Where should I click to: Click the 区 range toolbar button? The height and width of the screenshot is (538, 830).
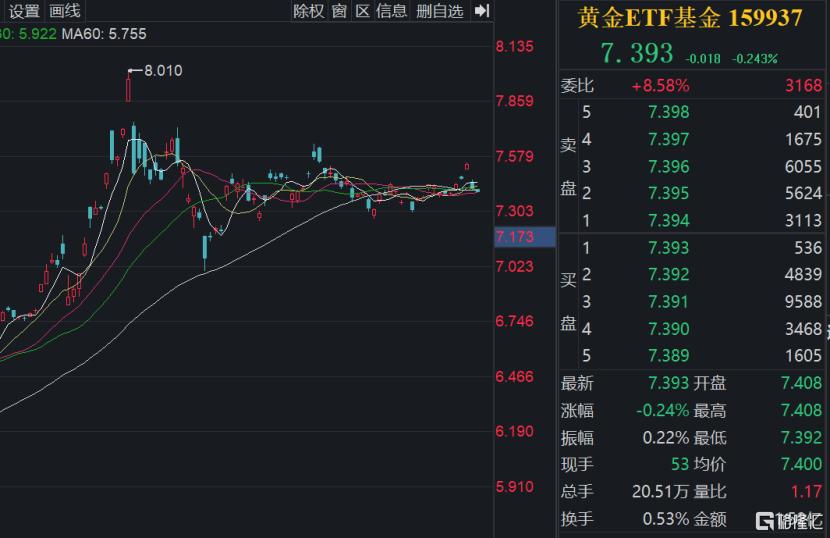[363, 11]
